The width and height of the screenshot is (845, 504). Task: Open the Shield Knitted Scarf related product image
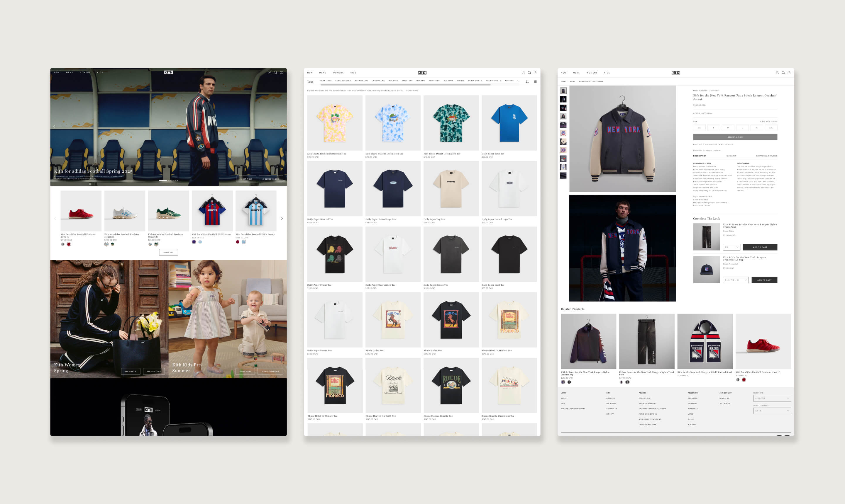tap(705, 341)
